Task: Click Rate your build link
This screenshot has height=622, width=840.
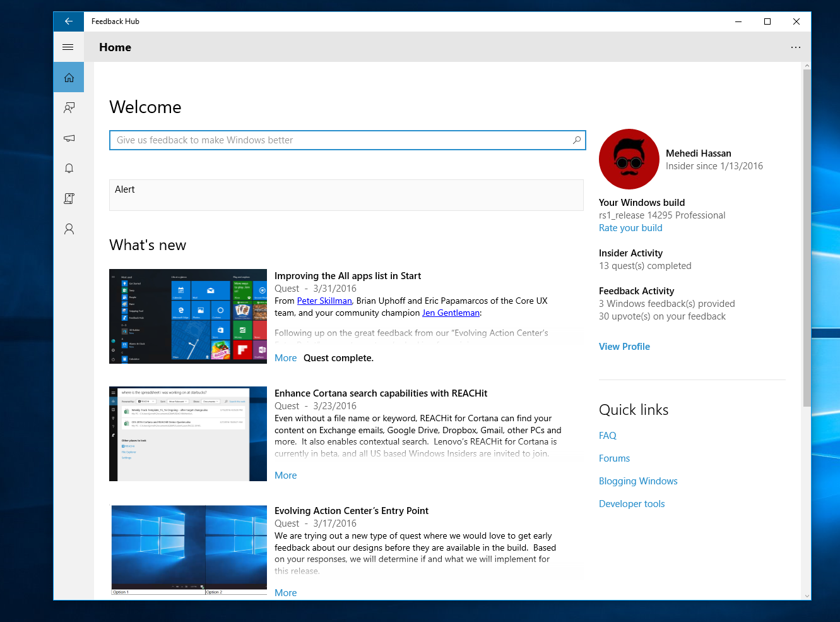Action: (630, 228)
